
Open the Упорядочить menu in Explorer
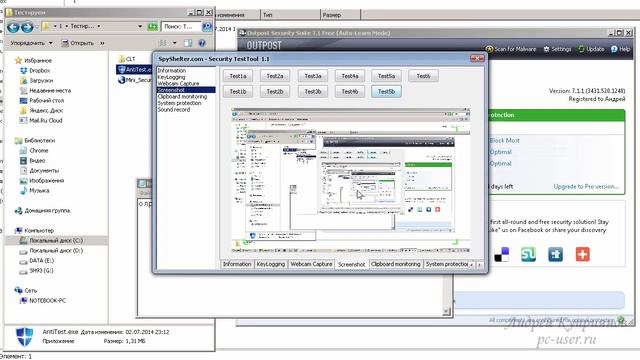[x=31, y=43]
